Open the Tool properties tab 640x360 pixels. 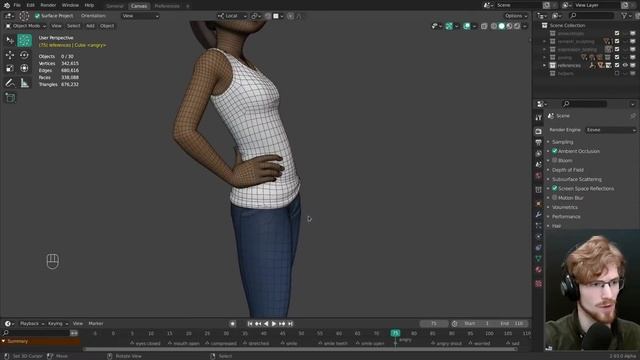538,118
